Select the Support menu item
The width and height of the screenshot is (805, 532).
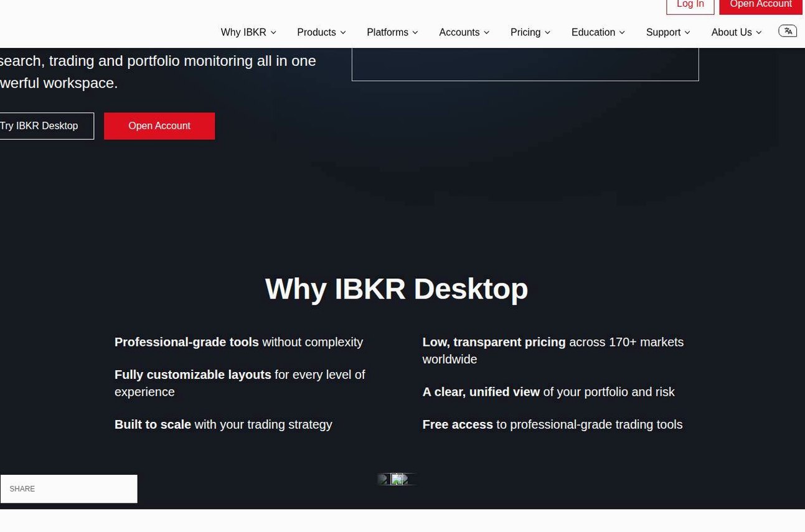point(668,32)
